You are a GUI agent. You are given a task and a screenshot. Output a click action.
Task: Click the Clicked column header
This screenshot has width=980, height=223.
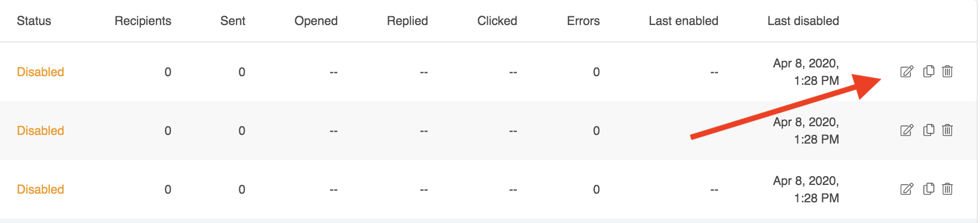[497, 21]
